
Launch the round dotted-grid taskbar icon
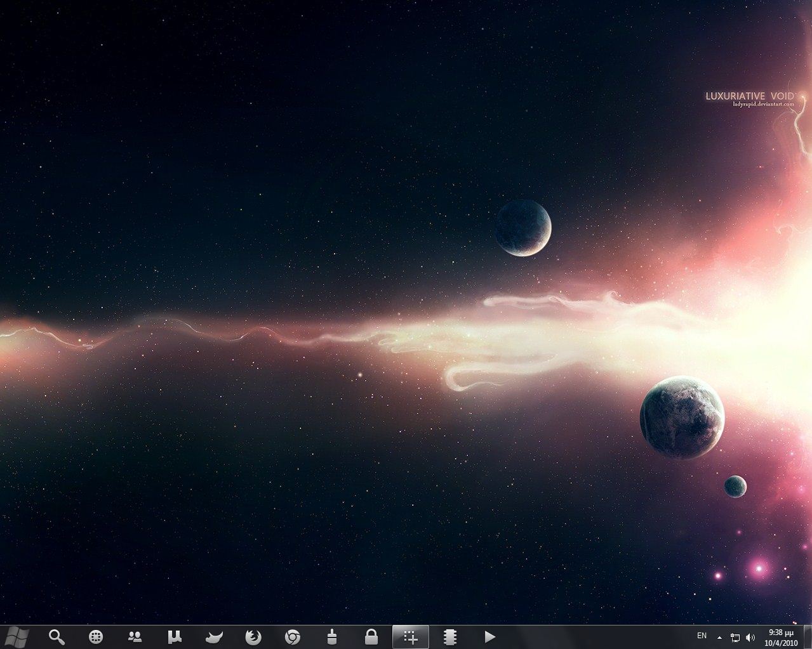pyautogui.click(x=96, y=636)
